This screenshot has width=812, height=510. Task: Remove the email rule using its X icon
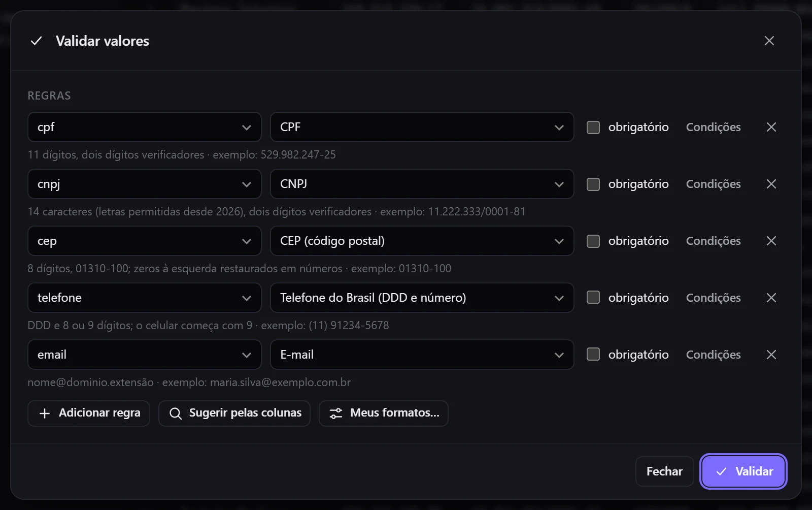[x=771, y=355]
